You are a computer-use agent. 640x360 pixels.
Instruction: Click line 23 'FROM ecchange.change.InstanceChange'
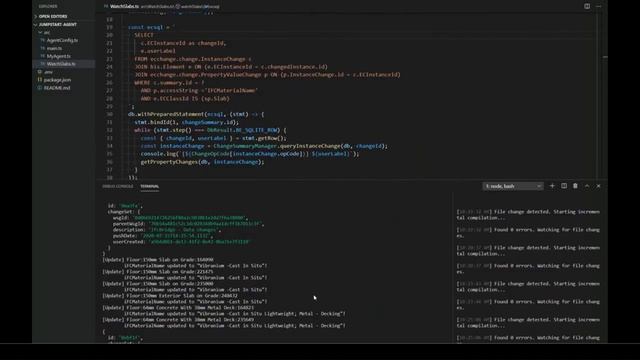pos(193,59)
